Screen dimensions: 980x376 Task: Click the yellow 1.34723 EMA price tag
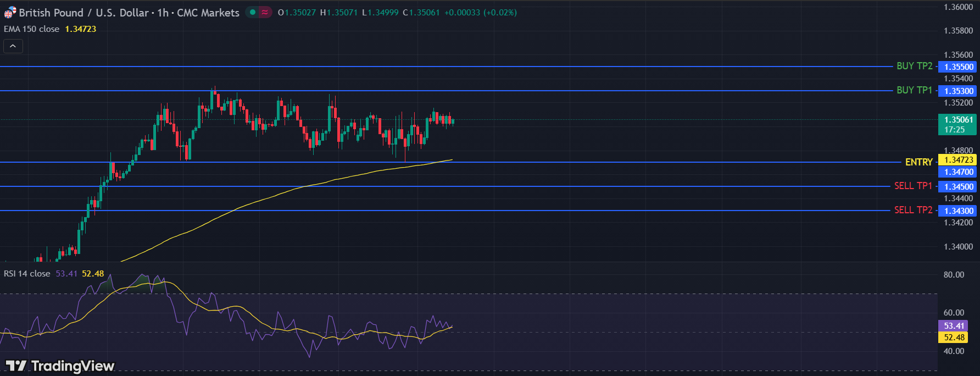tap(959, 160)
